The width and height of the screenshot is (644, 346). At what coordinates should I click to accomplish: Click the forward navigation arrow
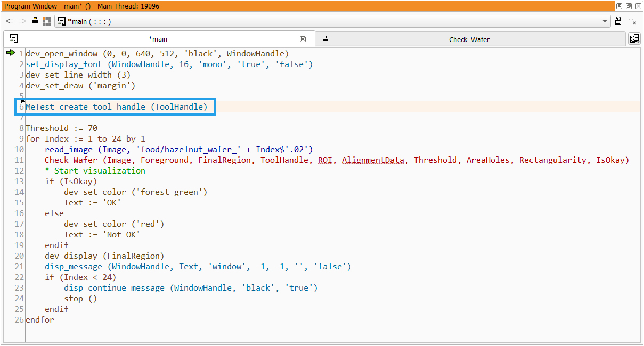(x=22, y=21)
